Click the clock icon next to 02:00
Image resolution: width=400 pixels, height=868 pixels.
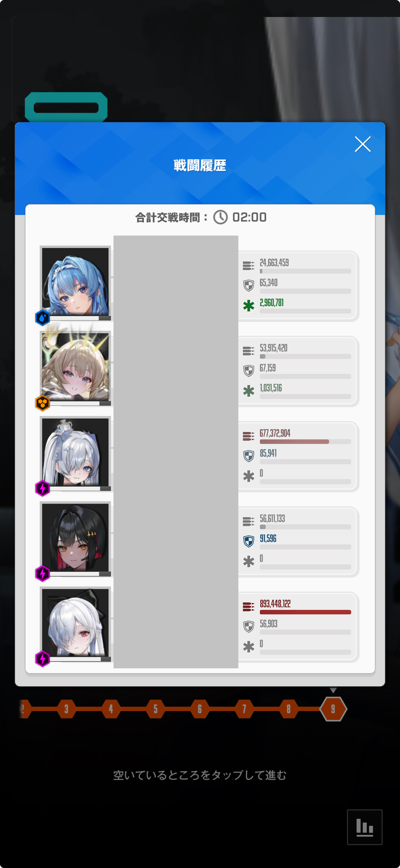[x=221, y=217]
